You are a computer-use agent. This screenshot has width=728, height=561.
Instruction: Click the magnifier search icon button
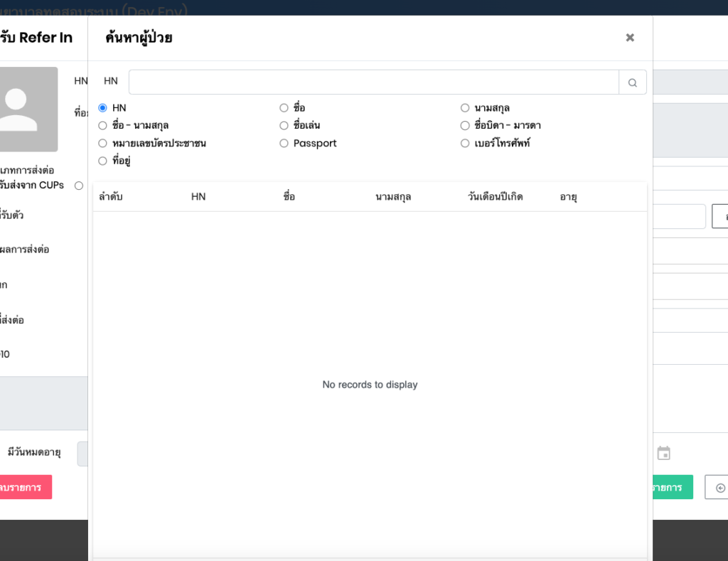coord(632,82)
